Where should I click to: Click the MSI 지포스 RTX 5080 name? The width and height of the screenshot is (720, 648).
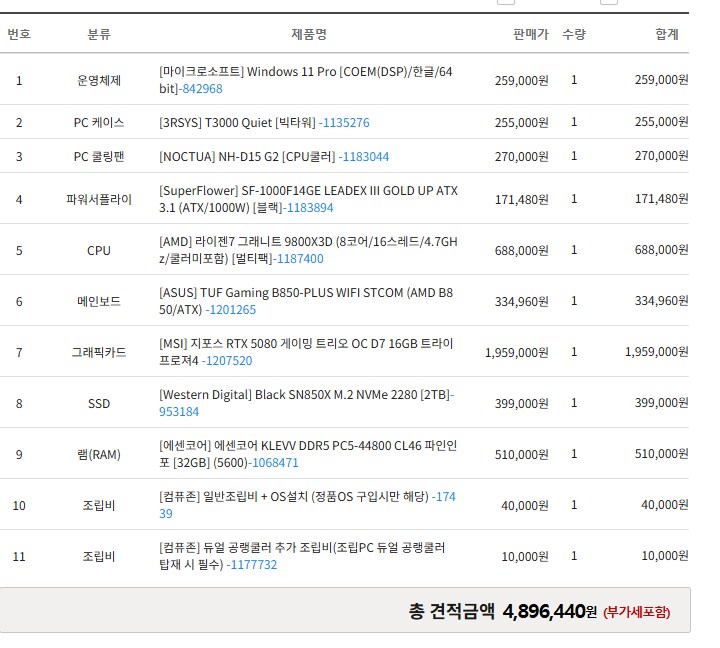click(306, 352)
